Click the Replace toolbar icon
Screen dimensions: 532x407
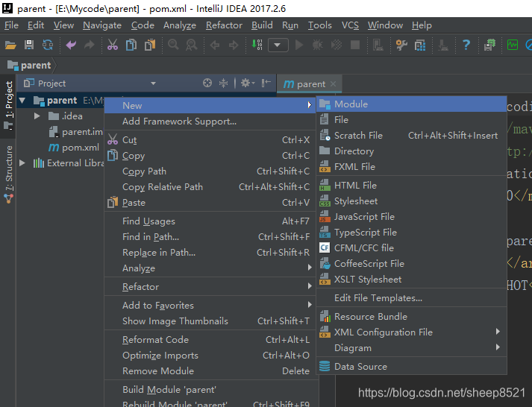coord(192,45)
